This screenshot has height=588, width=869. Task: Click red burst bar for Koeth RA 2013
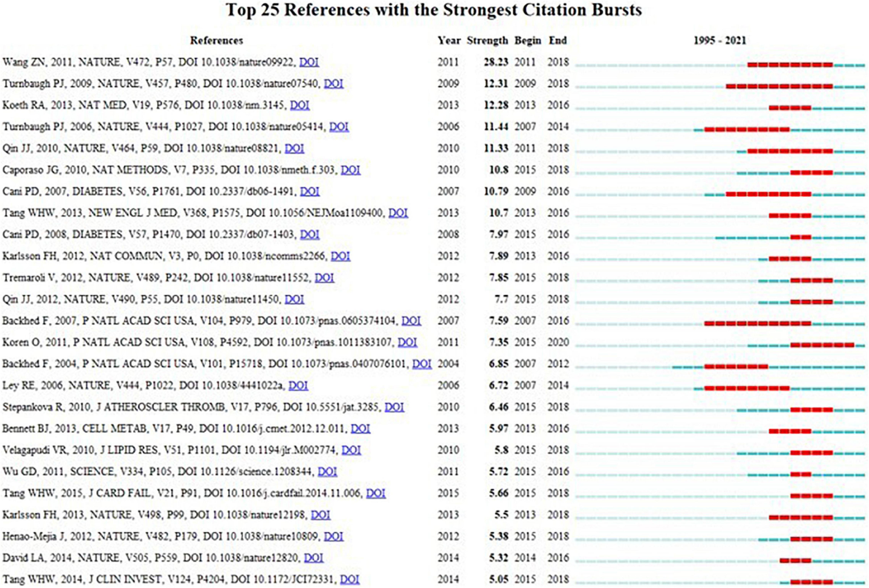(x=790, y=108)
